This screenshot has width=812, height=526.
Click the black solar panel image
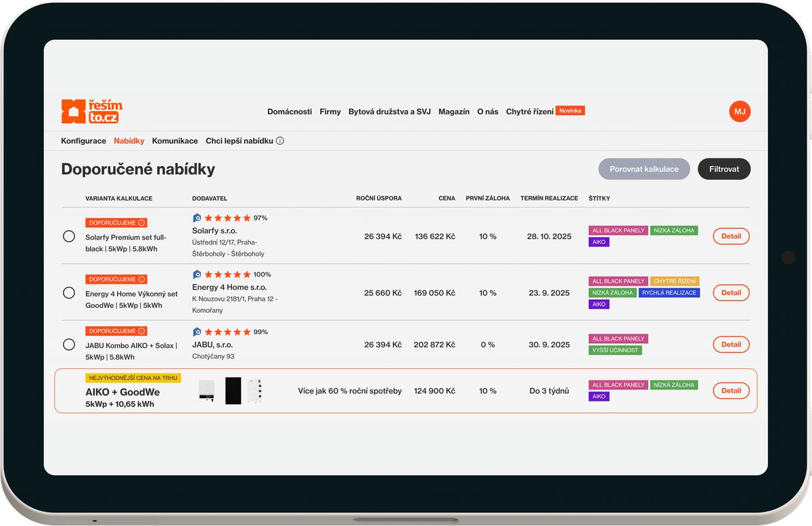[x=233, y=391]
